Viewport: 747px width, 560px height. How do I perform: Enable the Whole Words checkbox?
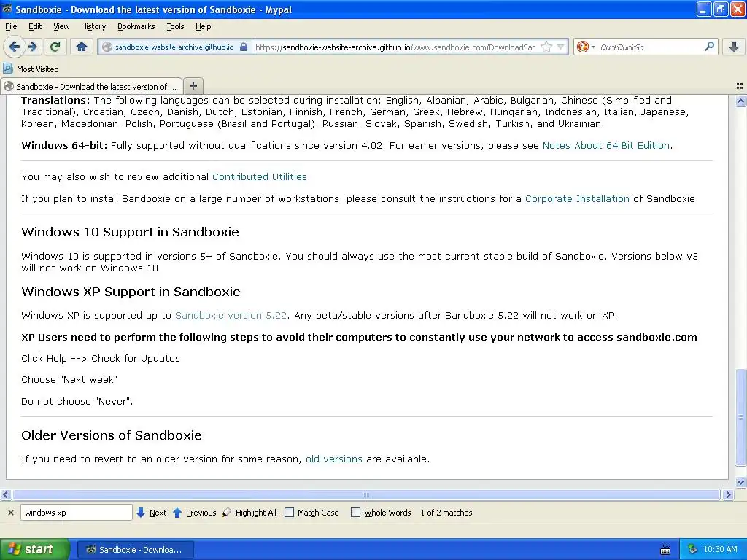click(x=355, y=513)
